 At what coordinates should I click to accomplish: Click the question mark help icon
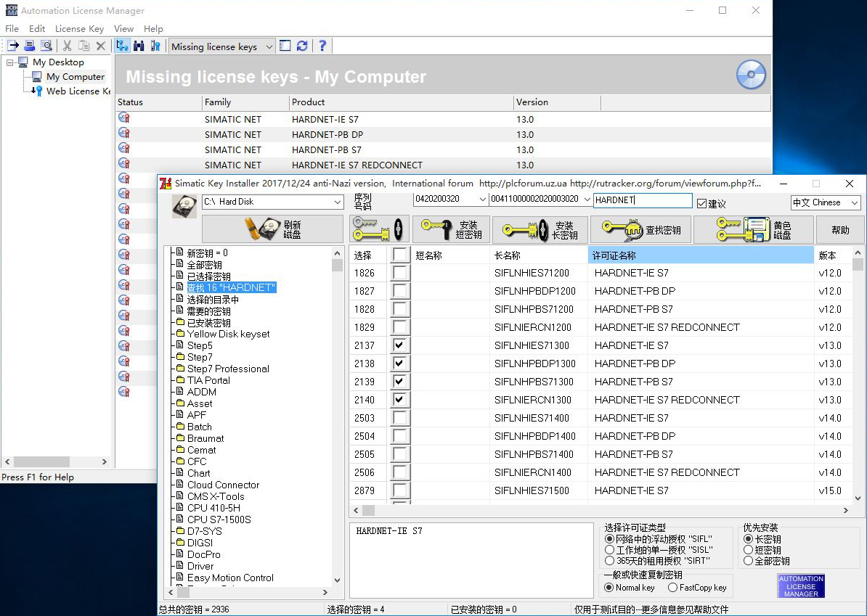322,46
